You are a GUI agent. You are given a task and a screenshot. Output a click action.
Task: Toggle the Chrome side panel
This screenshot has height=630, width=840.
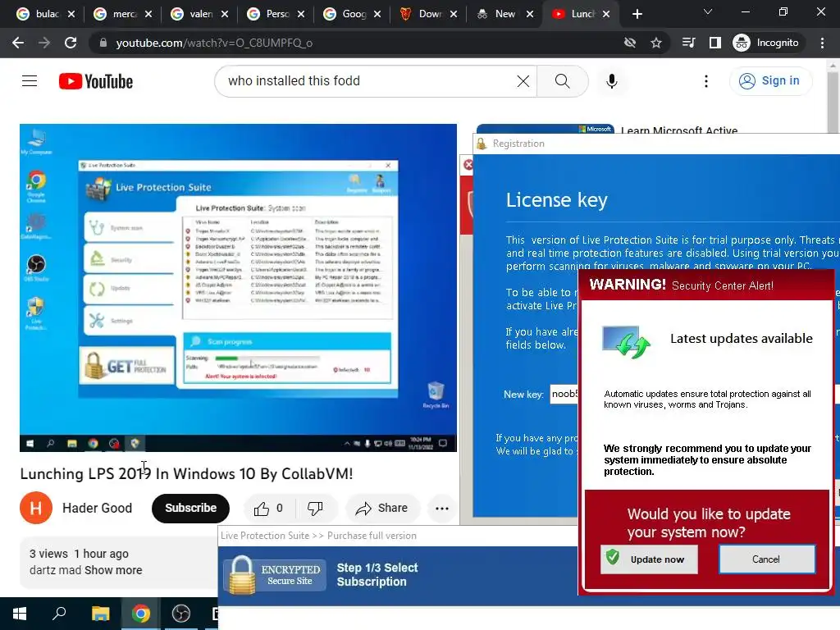tap(715, 43)
